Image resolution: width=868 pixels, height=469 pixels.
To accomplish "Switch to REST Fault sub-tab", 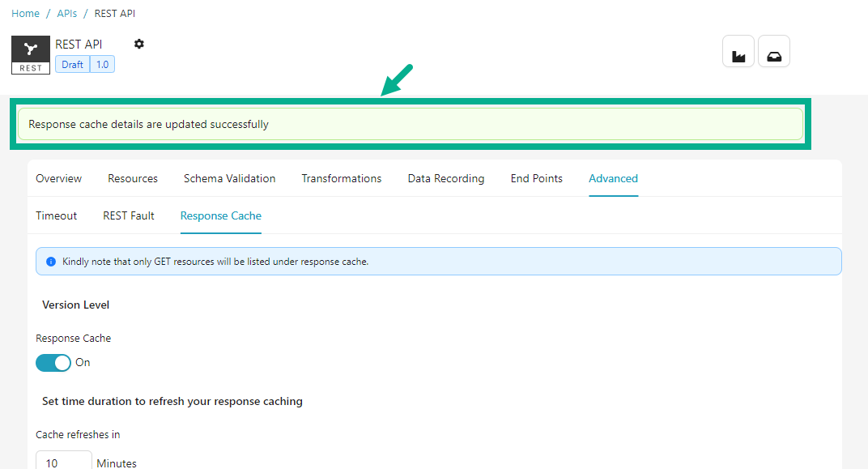I will click(x=129, y=215).
